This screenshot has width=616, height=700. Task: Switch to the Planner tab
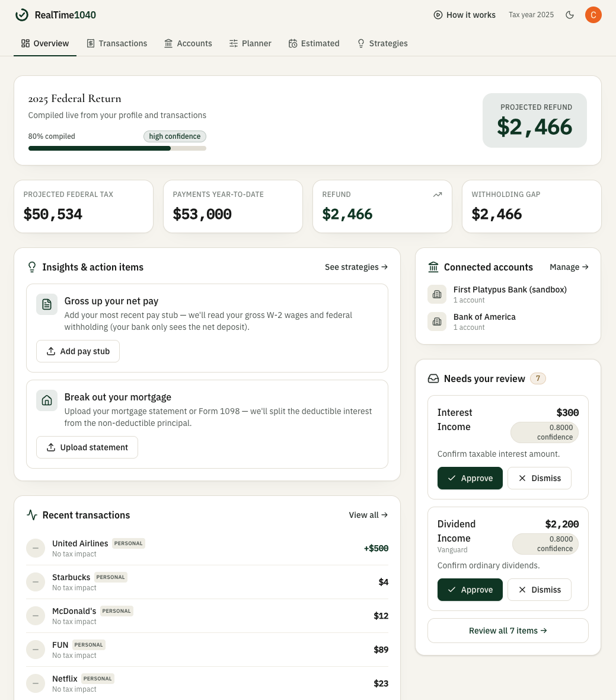point(250,43)
